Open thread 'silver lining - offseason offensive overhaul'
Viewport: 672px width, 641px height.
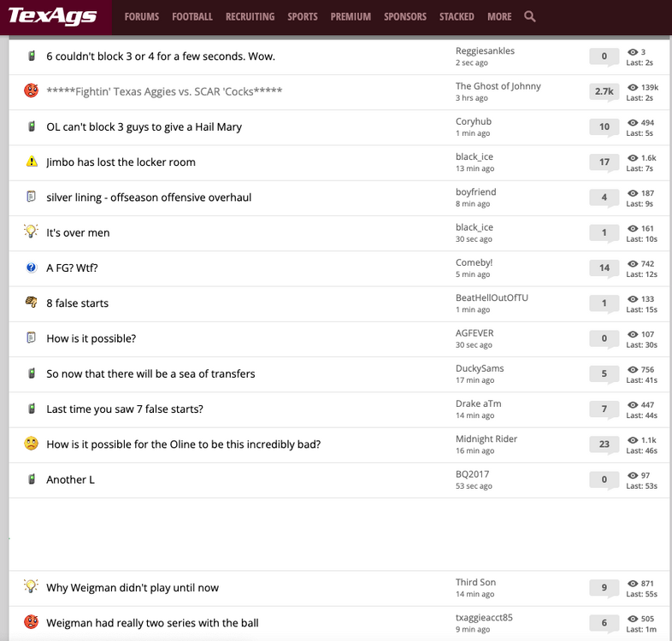149,197
